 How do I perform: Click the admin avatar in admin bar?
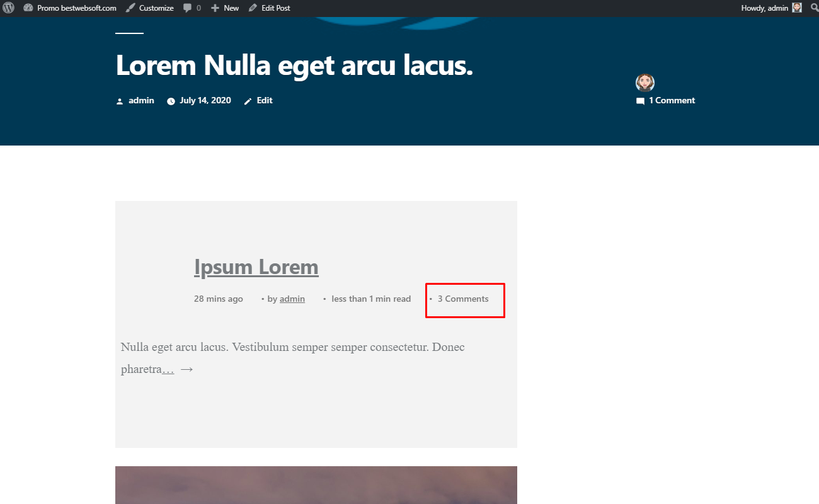pos(797,8)
